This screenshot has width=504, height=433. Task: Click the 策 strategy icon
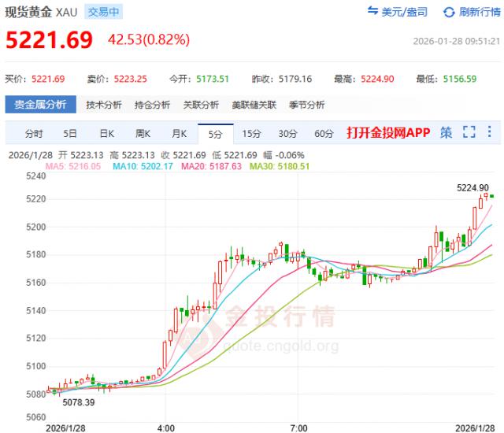(x=447, y=132)
